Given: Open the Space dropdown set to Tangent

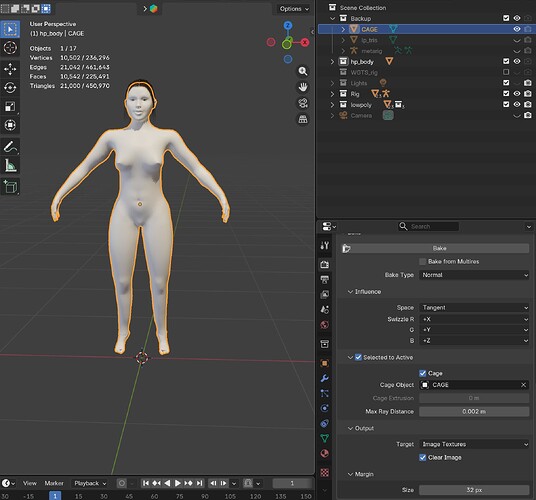Looking at the screenshot, I should [x=474, y=308].
